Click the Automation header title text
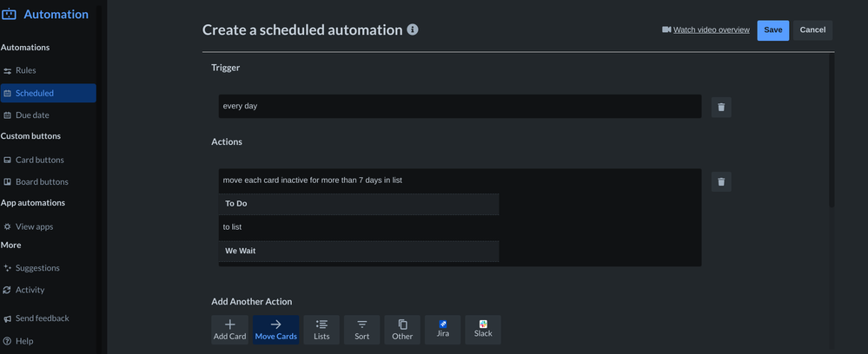Image resolution: width=868 pixels, height=354 pixels. [56, 15]
